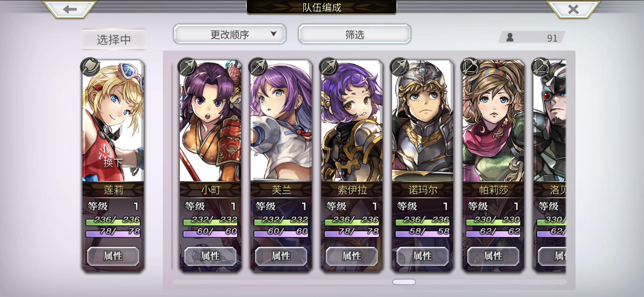Viewport: 644px width, 297px height.
Task: Click the character count person icon
Action: (x=510, y=37)
